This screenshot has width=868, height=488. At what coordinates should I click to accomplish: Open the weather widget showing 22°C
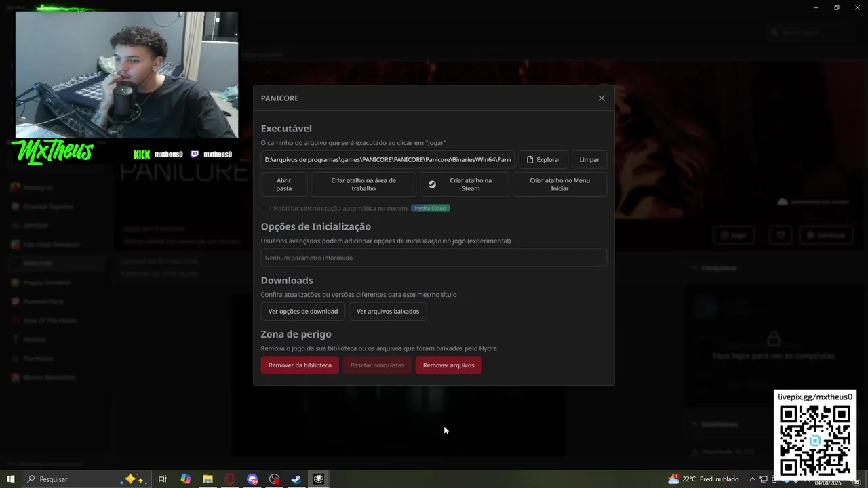click(703, 479)
